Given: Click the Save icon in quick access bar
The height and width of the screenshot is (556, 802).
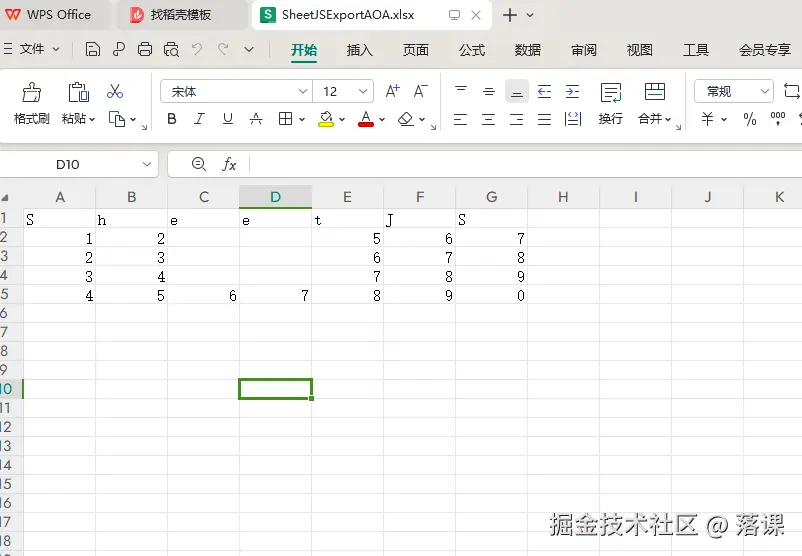Looking at the screenshot, I should click(93, 50).
